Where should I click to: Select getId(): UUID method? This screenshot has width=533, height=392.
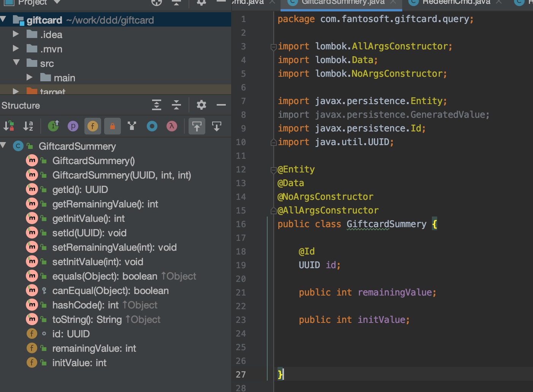pyautogui.click(x=80, y=190)
